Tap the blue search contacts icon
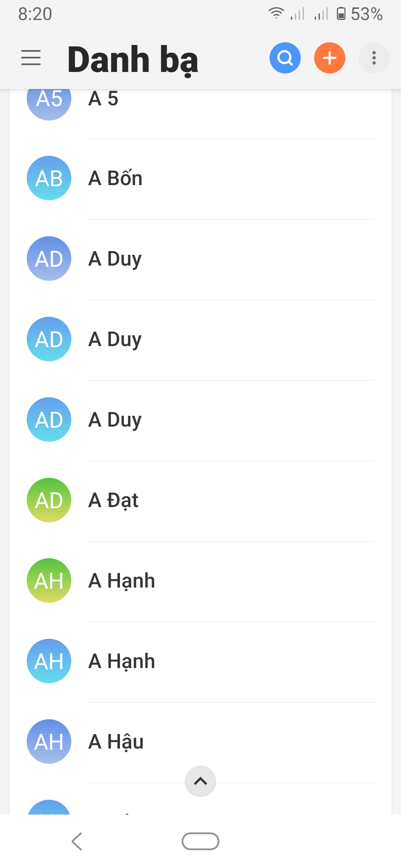The image size is (401, 868). (285, 58)
